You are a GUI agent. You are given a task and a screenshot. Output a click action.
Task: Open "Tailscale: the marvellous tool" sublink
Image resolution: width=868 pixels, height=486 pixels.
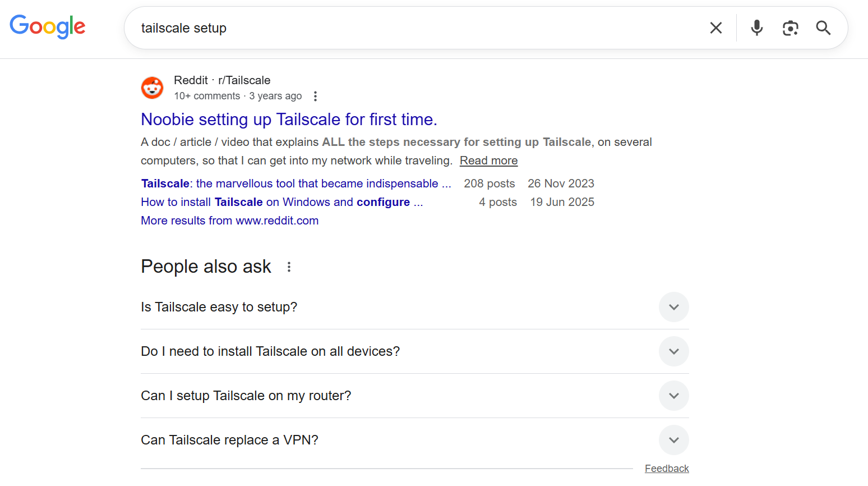pyautogui.click(x=296, y=184)
